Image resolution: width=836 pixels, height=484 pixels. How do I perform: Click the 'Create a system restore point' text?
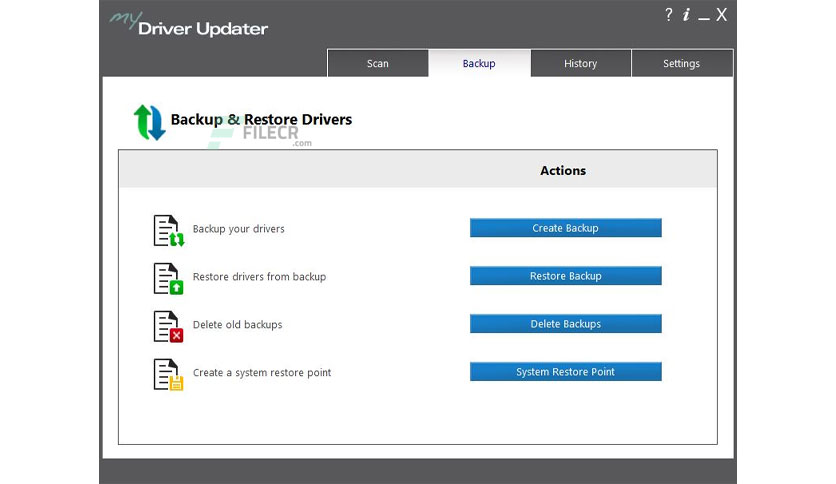[262, 373]
